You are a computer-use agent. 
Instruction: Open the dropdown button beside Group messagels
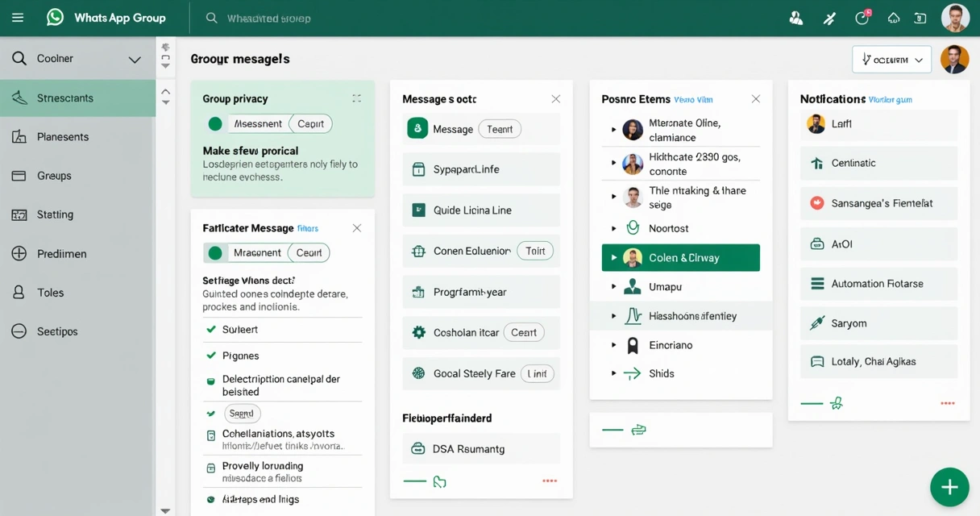(891, 60)
